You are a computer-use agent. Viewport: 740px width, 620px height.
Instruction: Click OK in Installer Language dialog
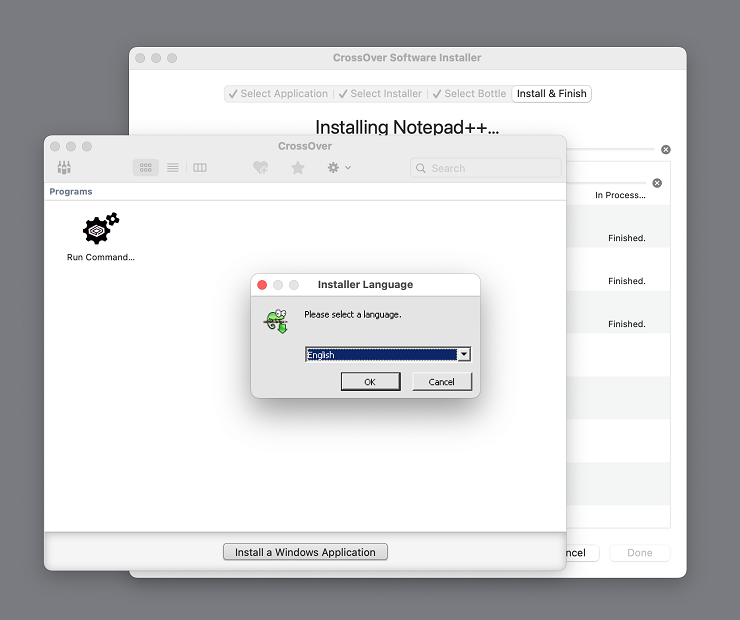coord(370,382)
